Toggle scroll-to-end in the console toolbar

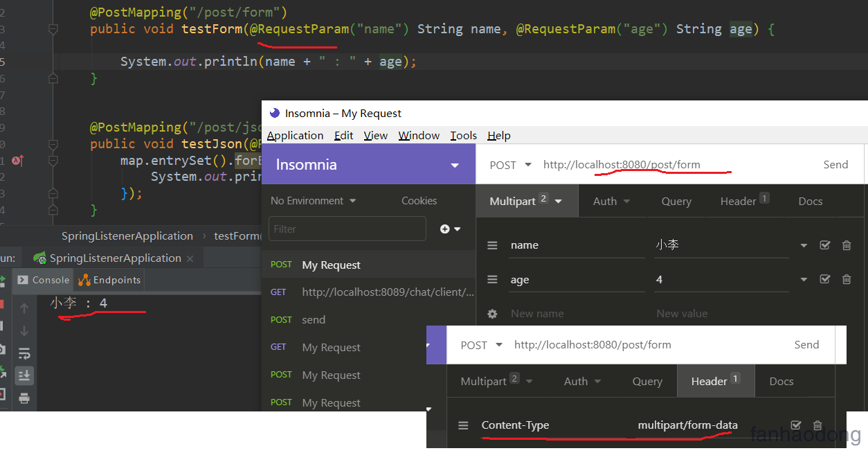pos(24,375)
